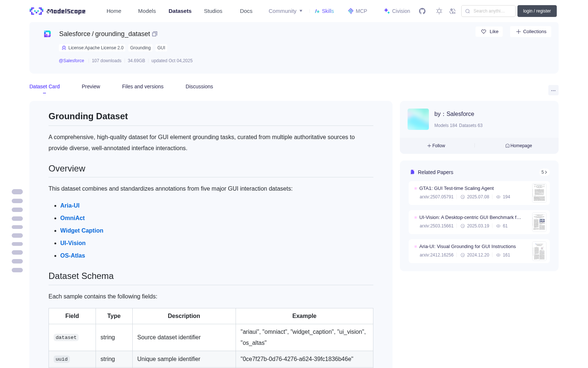Expand the Community dropdown menu
Viewport: 588px width, 368px height.
(286, 11)
